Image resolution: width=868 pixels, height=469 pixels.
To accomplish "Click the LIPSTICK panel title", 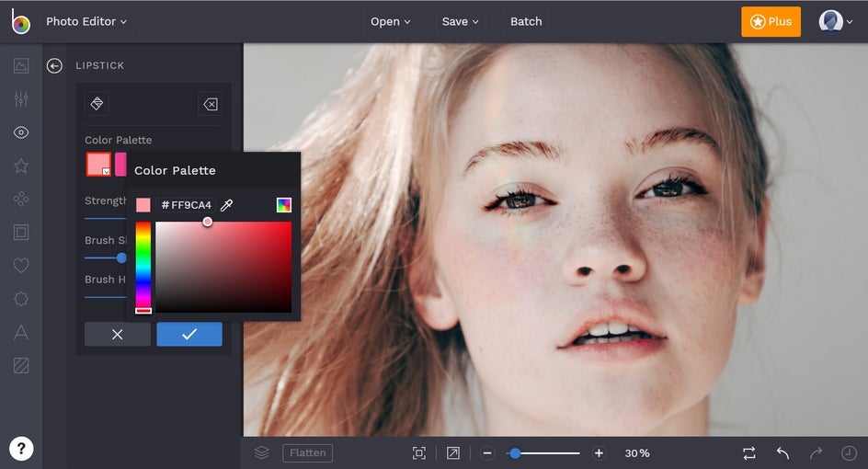I will pos(99,66).
